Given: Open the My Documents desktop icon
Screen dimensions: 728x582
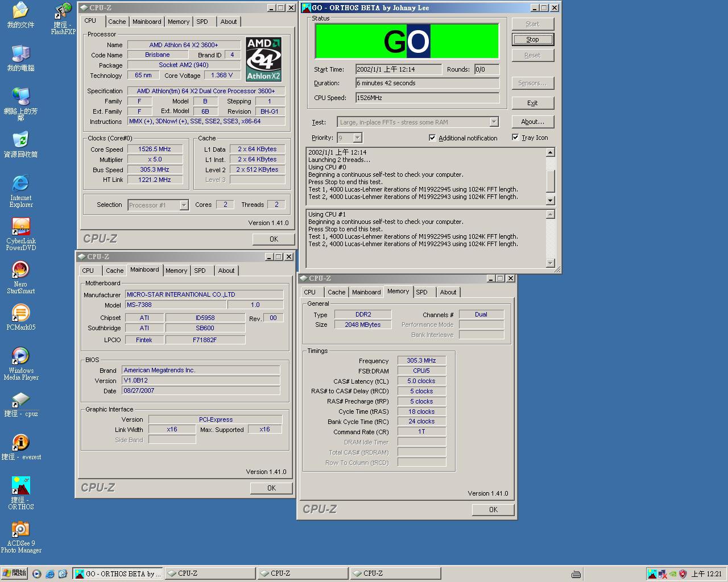Looking at the screenshot, I should [20, 15].
